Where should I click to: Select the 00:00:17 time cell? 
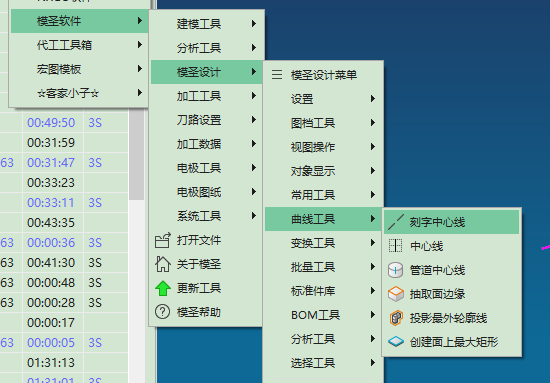pyautogui.click(x=53, y=322)
